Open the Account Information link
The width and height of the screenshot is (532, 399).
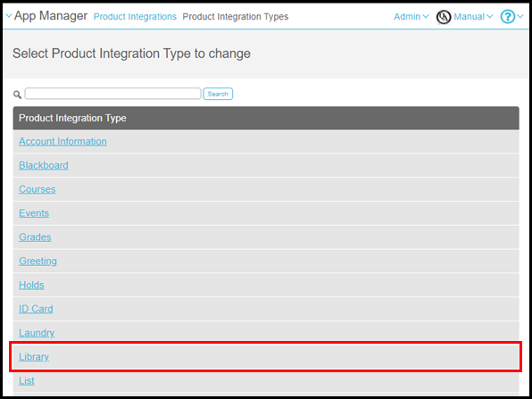click(x=62, y=141)
